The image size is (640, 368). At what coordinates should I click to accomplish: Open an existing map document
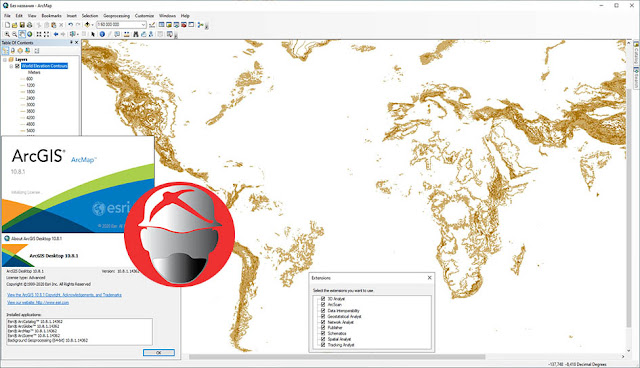pyautogui.click(x=14, y=25)
